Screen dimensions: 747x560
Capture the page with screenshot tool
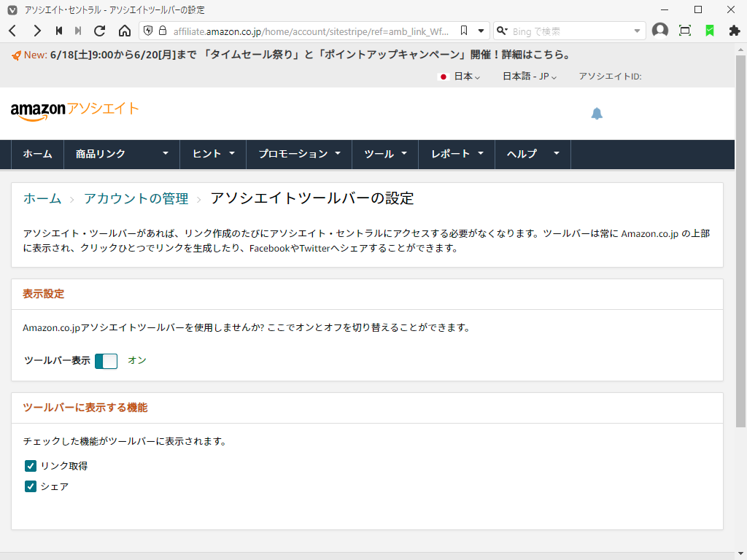684,31
